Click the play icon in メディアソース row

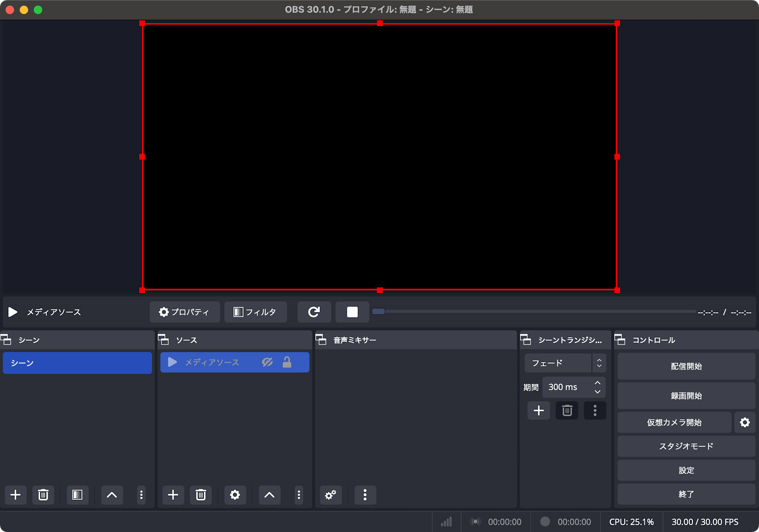172,362
